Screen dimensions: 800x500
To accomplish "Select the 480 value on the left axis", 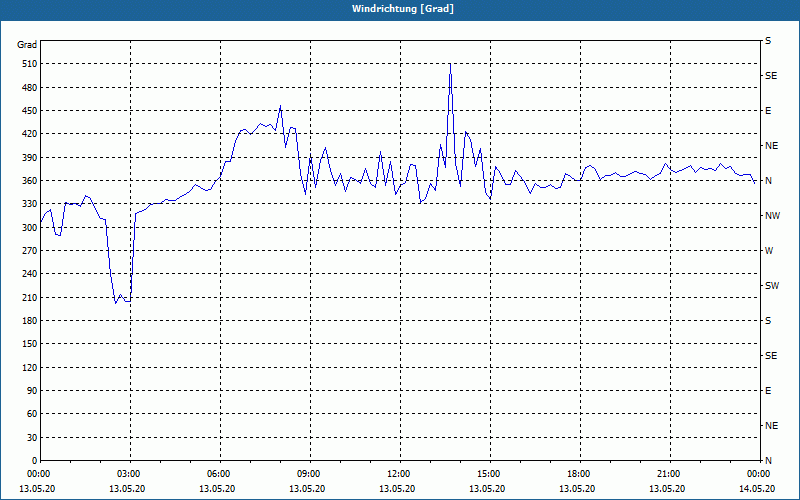I will pyautogui.click(x=30, y=88).
